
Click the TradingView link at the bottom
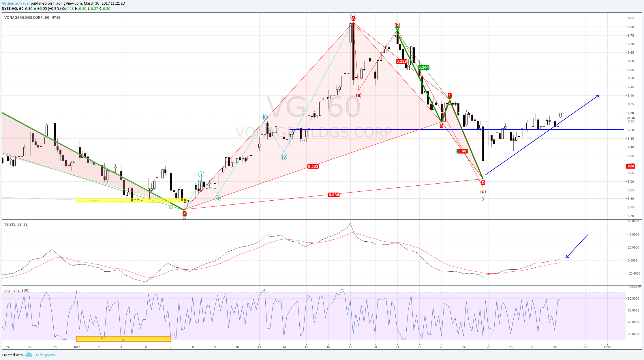point(44,355)
